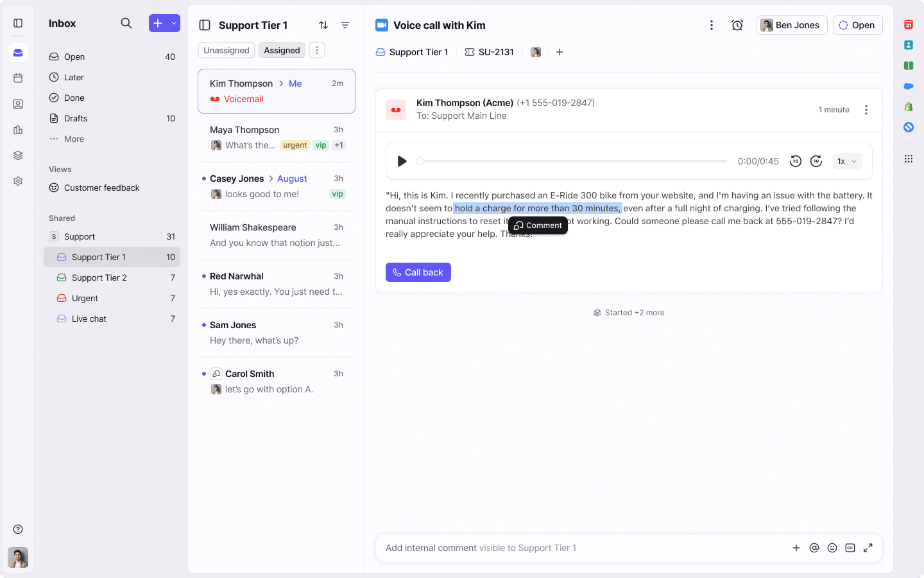Viewport: 924px width, 578px height.
Task: Snooze the conversation with the alarm icon
Action: tap(737, 24)
